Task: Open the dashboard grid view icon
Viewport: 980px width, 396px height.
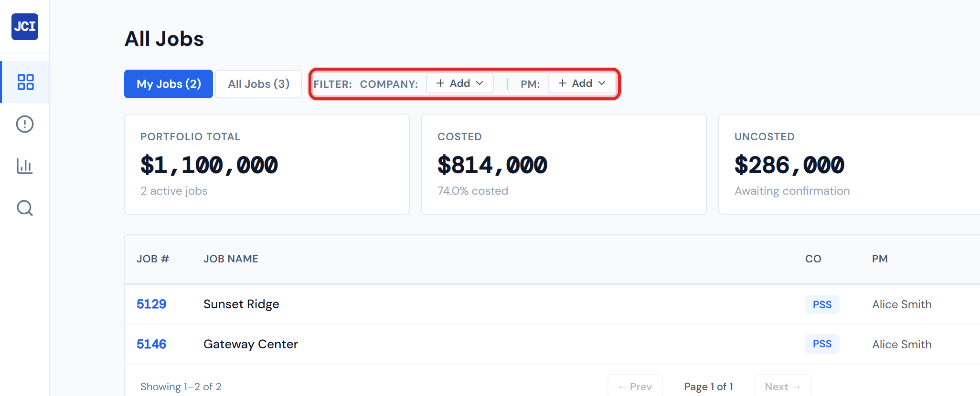Action: 24,82
